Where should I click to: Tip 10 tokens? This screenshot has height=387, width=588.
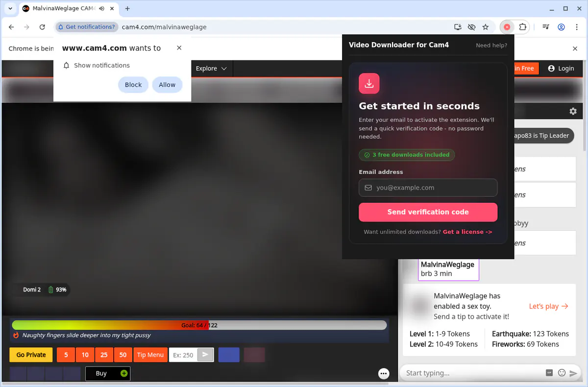(85, 355)
